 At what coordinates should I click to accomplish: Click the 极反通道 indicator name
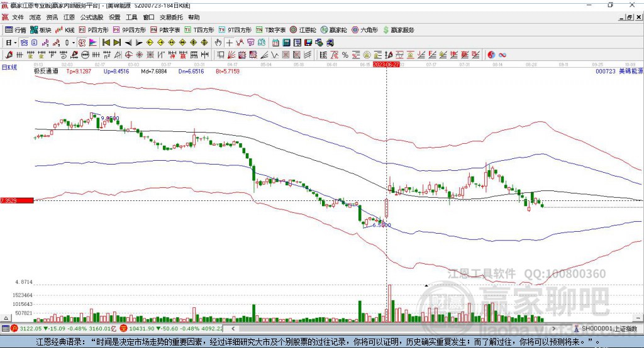pyautogui.click(x=46, y=71)
